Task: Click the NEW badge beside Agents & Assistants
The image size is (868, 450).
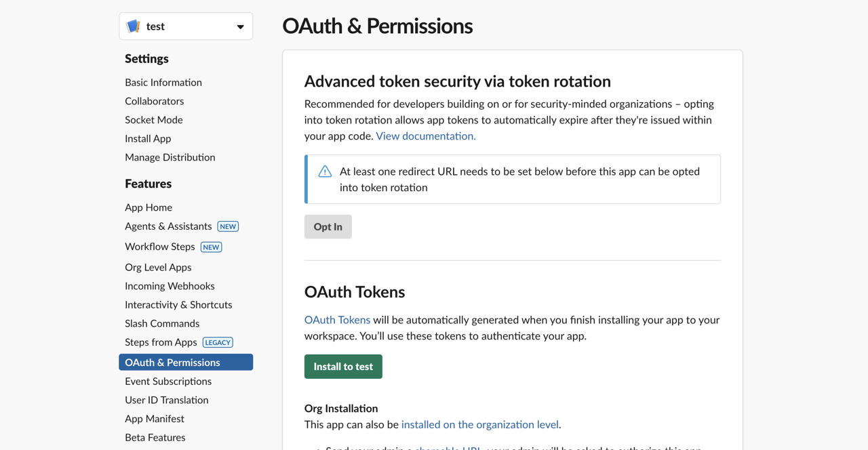Action: click(228, 226)
